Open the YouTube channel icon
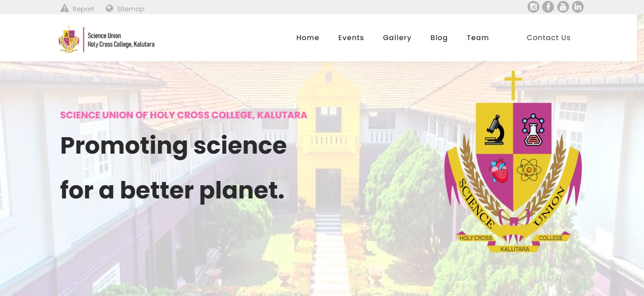Screen dimensions: 644x296 coord(563,7)
